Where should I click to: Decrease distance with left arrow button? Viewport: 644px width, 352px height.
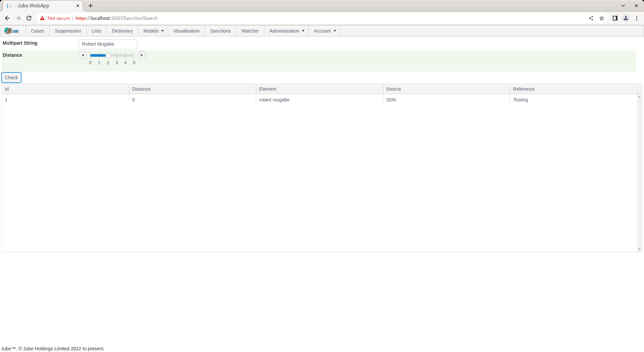[x=83, y=55]
